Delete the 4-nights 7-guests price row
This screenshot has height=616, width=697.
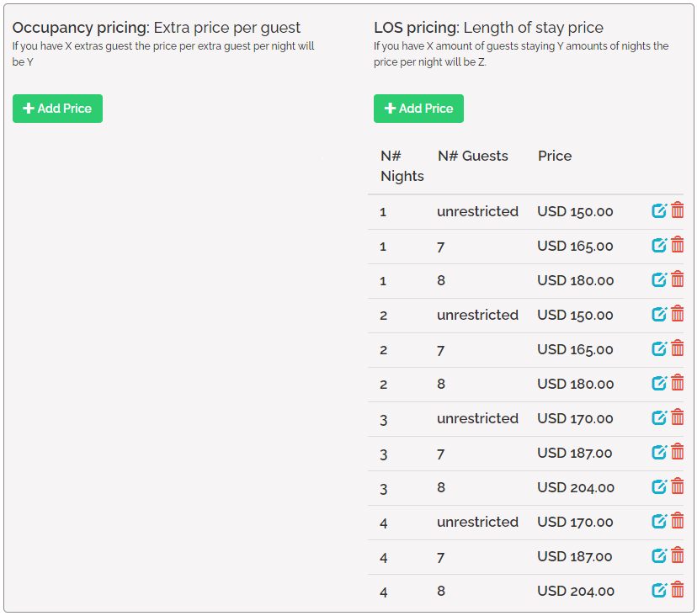(x=678, y=555)
